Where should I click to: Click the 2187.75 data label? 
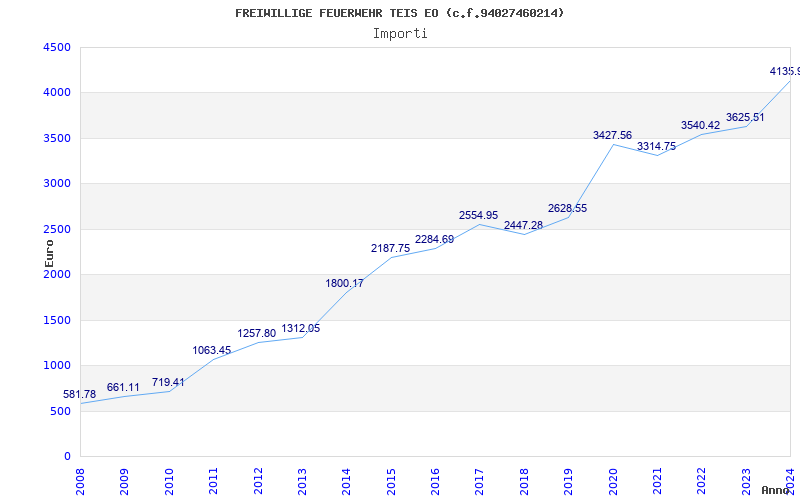390,248
